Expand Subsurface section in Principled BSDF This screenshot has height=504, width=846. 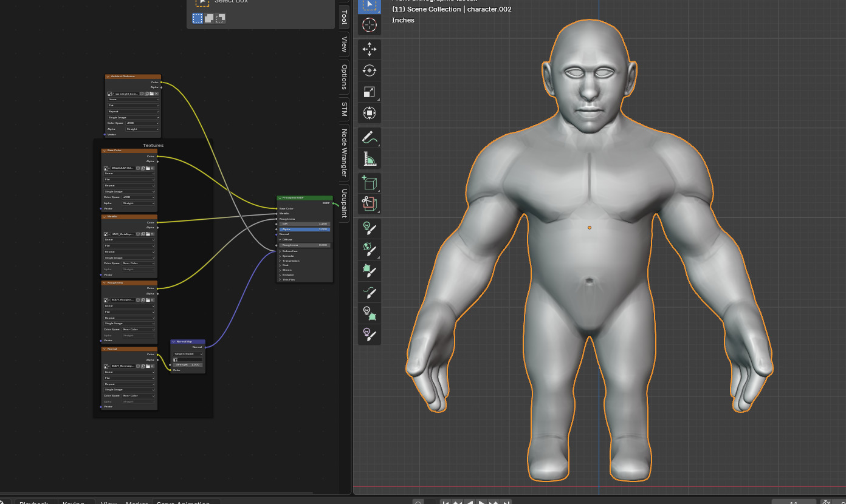(x=280, y=251)
